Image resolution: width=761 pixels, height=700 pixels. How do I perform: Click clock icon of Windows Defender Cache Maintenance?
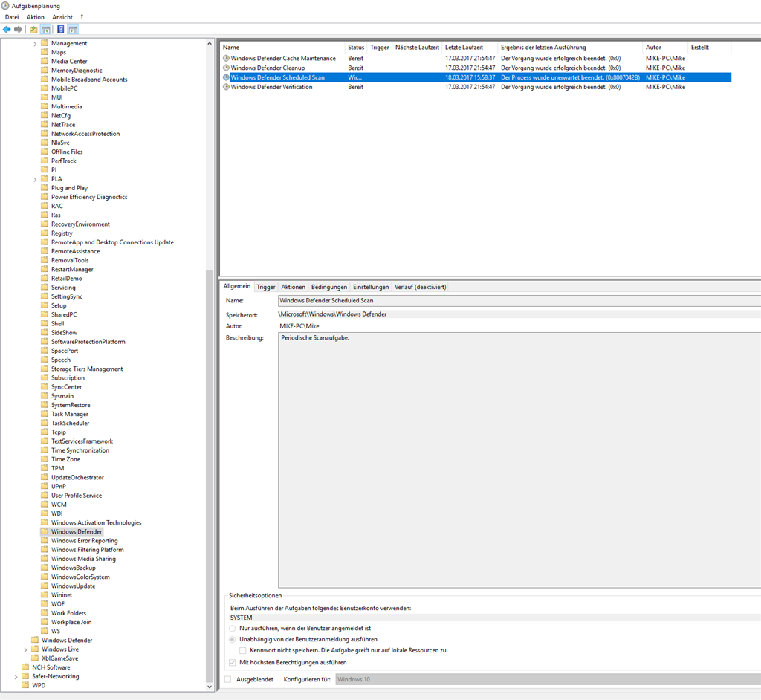coord(226,58)
